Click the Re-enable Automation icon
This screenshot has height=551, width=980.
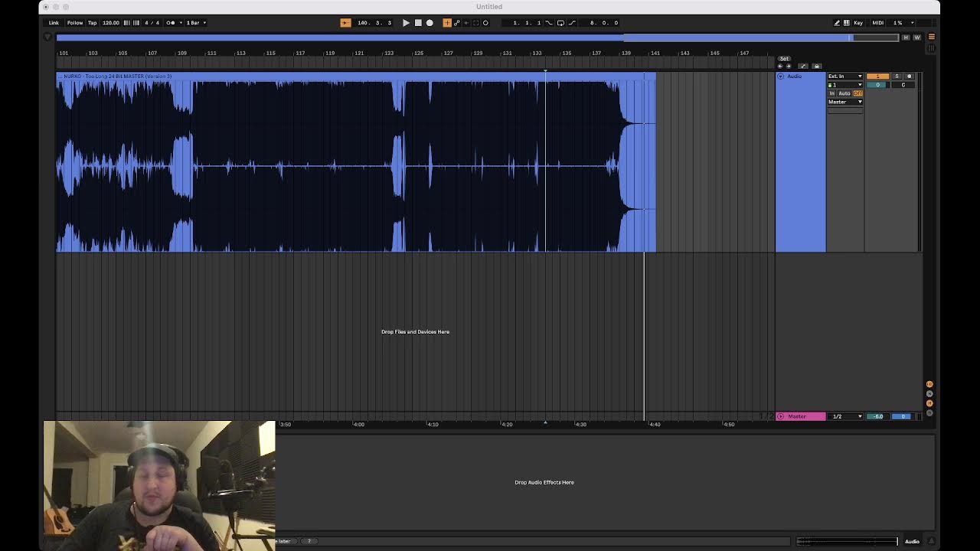tap(466, 23)
